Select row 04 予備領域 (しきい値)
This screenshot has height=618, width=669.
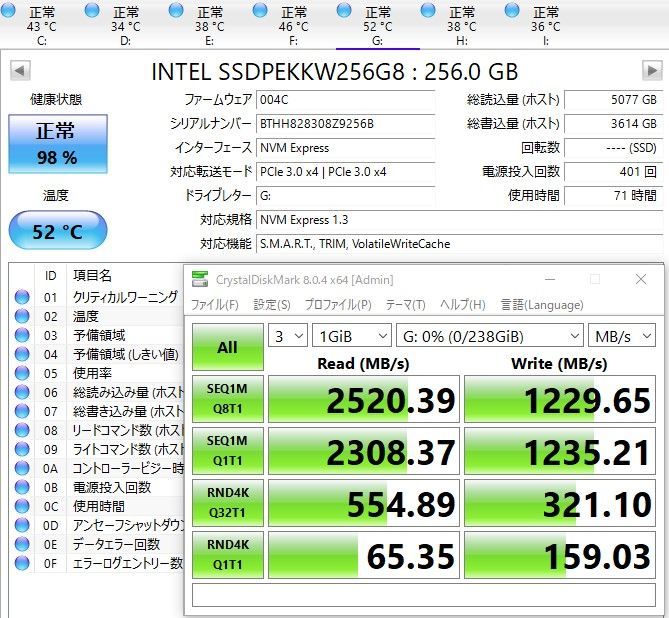(x=98, y=354)
